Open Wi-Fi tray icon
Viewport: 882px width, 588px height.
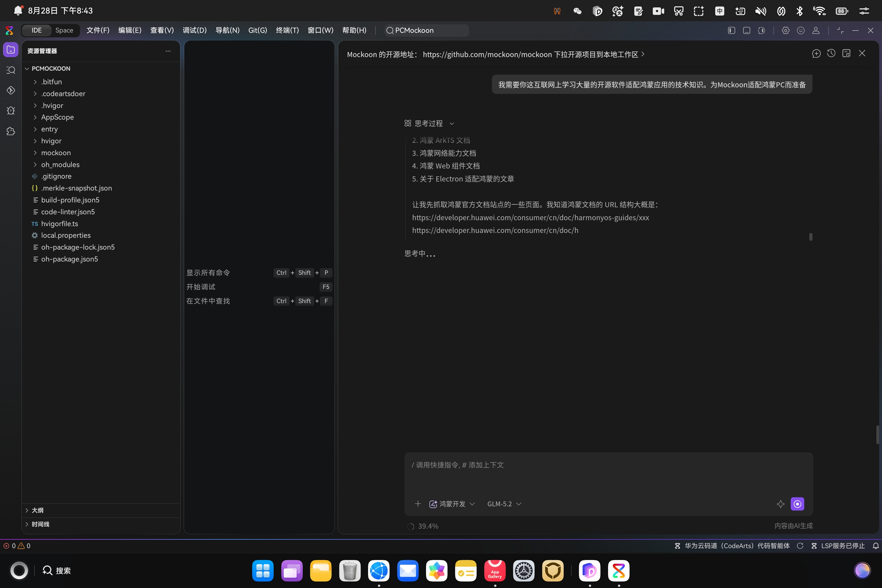point(819,11)
